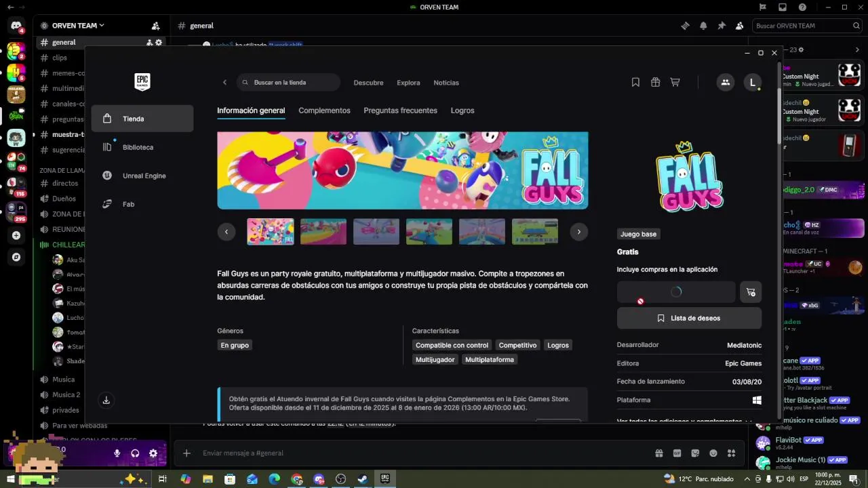This screenshot has width=868, height=488.
Task: Open Unreal Engine in the Epic sidebar
Action: [x=142, y=176]
